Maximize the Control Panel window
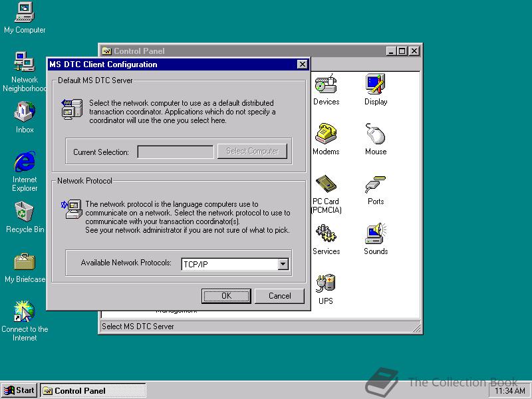Image resolution: width=532 pixels, height=399 pixels. pos(402,51)
